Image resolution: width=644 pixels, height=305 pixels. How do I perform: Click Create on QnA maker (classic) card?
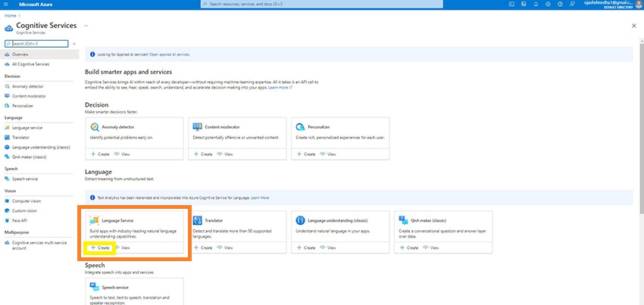[x=408, y=248]
